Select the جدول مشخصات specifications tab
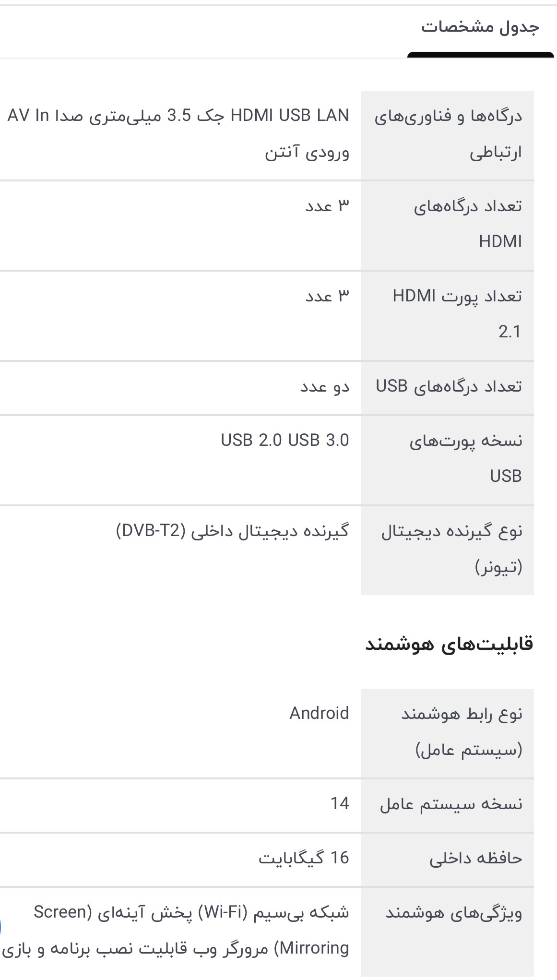This screenshot has height=980, width=557. (480, 27)
